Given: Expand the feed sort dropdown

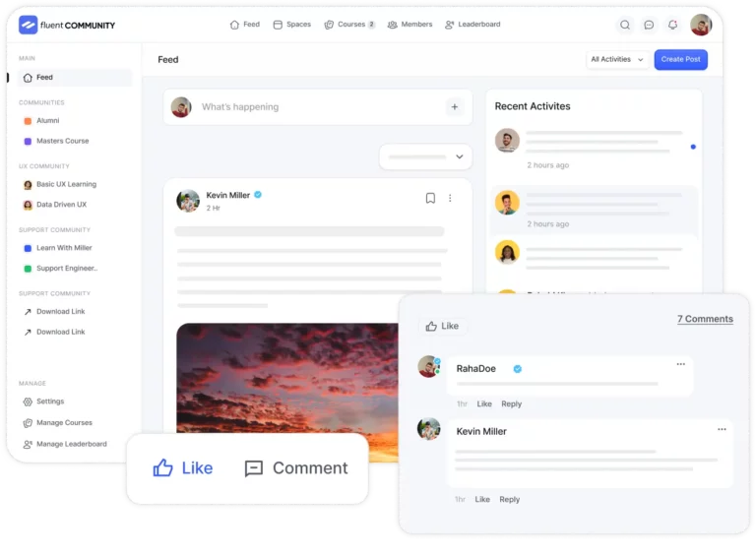Looking at the screenshot, I should (x=425, y=156).
